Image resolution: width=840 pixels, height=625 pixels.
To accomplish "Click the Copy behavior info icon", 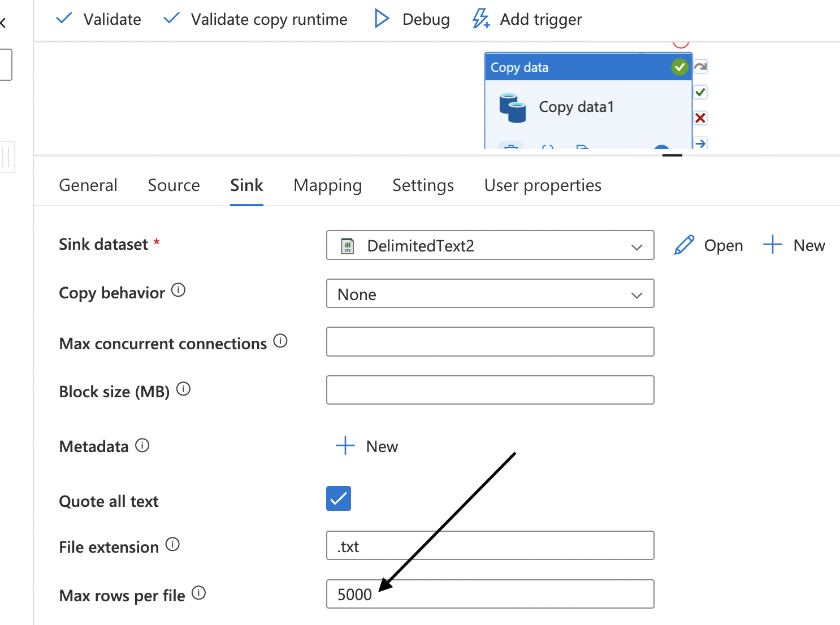I will click(x=178, y=289).
